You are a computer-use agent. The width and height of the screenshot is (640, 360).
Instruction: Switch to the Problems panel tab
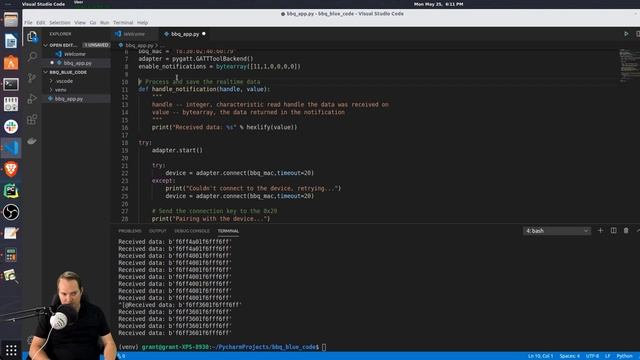click(x=130, y=231)
